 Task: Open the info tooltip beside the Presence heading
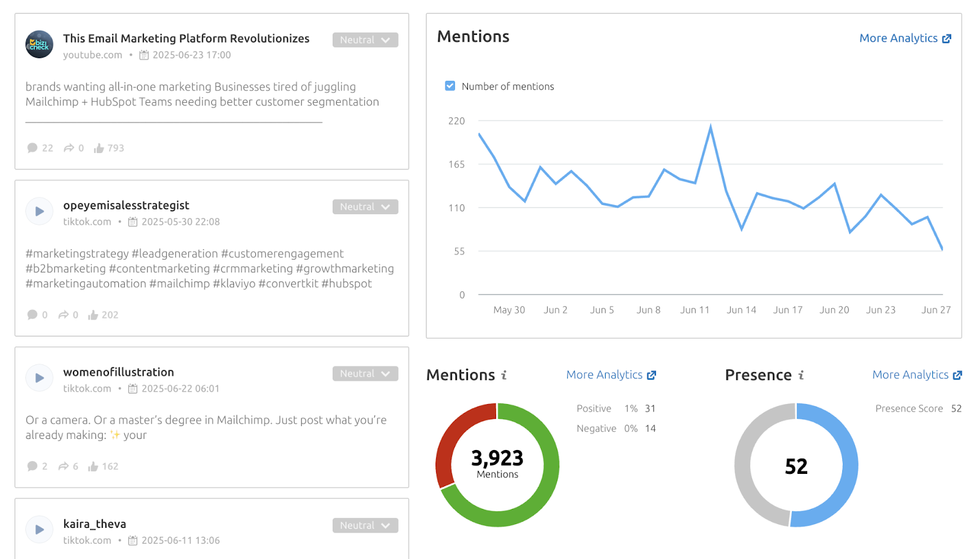[801, 375]
